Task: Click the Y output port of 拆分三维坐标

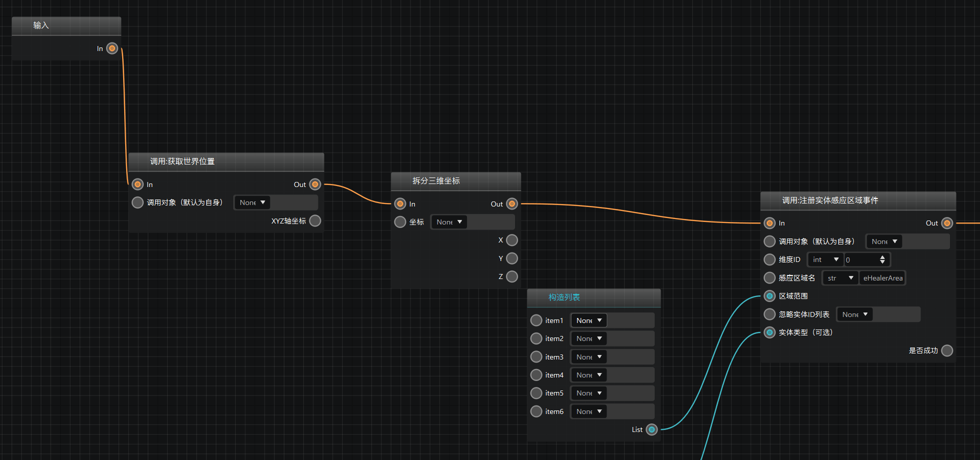Action: 512,258
